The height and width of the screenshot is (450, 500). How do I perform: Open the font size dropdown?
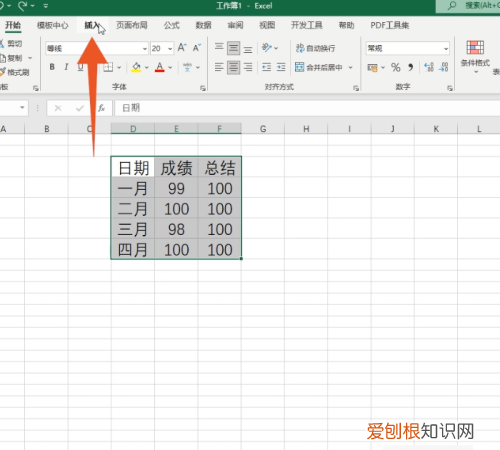point(170,49)
